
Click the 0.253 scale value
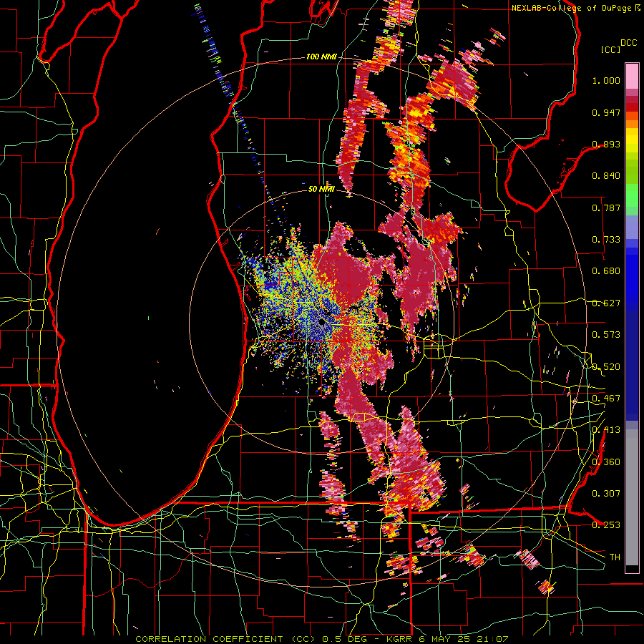(606, 525)
